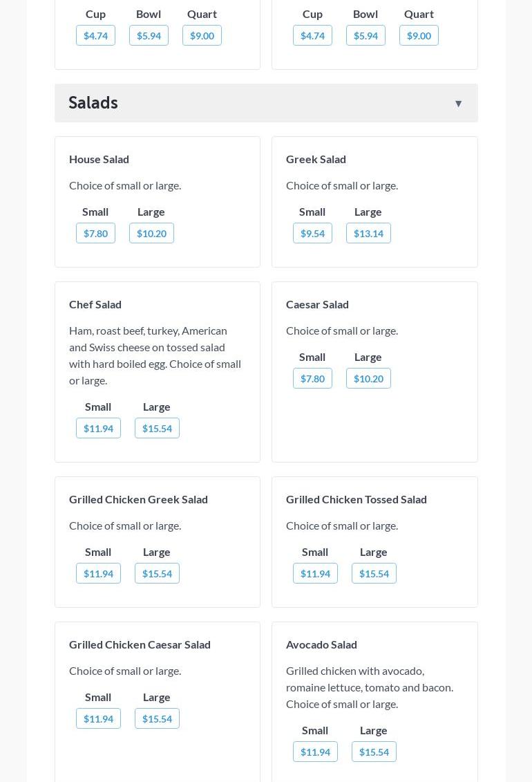
Task: Click the Avocado Salad item title
Action: tap(321, 644)
